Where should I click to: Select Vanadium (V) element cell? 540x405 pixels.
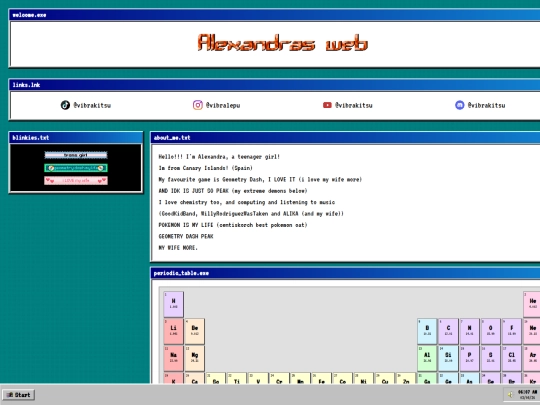point(258,378)
